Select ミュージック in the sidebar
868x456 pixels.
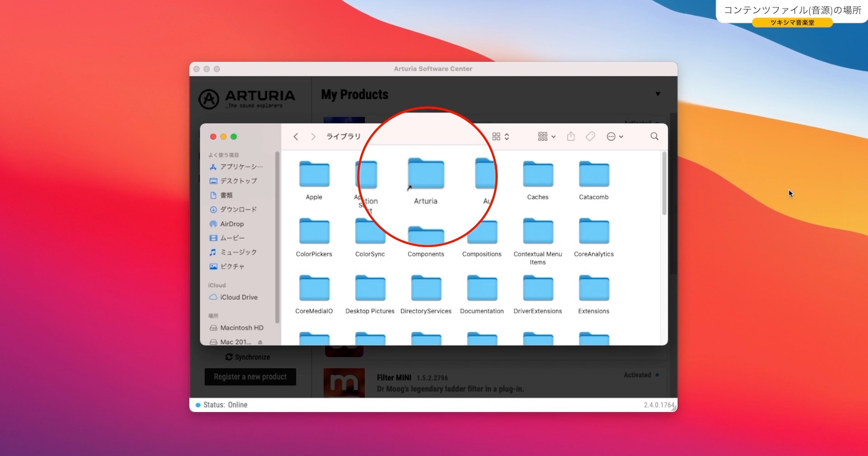(x=238, y=252)
